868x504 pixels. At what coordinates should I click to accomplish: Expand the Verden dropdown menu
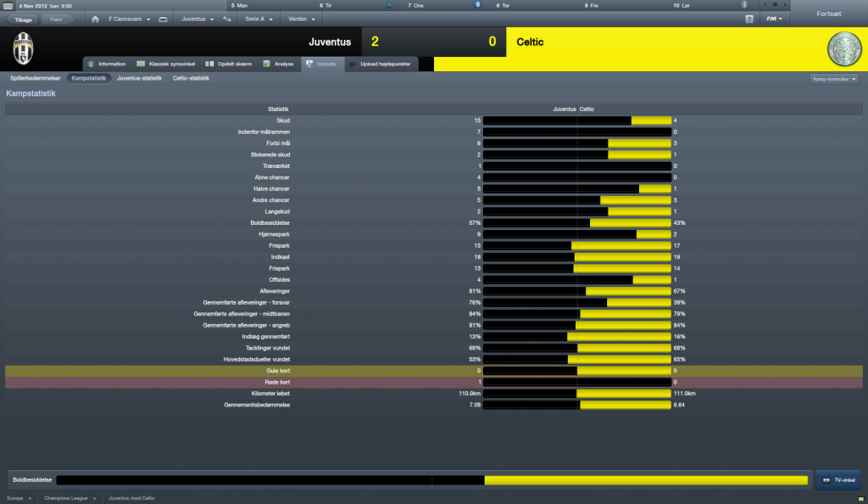(x=302, y=20)
